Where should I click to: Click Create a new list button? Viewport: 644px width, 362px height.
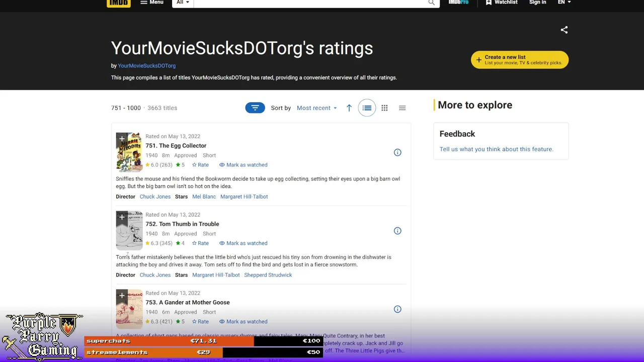520,60
